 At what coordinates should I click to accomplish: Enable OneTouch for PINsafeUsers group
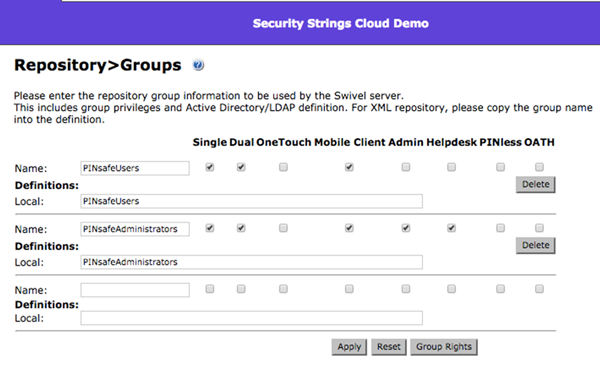[283, 167]
